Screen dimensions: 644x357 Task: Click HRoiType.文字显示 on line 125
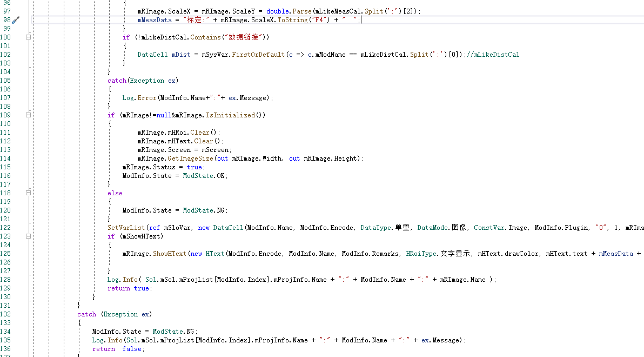[438, 254]
